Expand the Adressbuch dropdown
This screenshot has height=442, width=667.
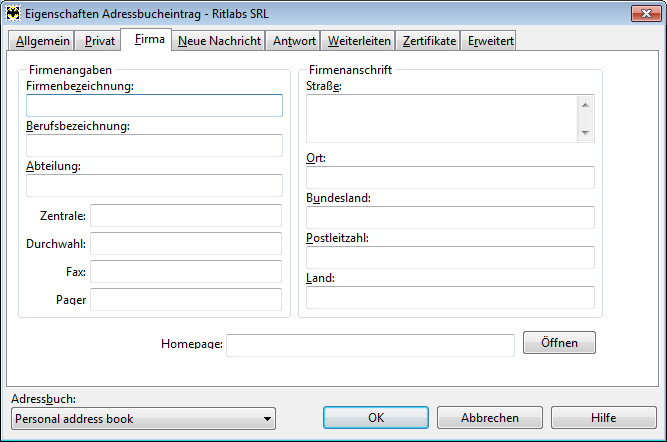(x=267, y=419)
